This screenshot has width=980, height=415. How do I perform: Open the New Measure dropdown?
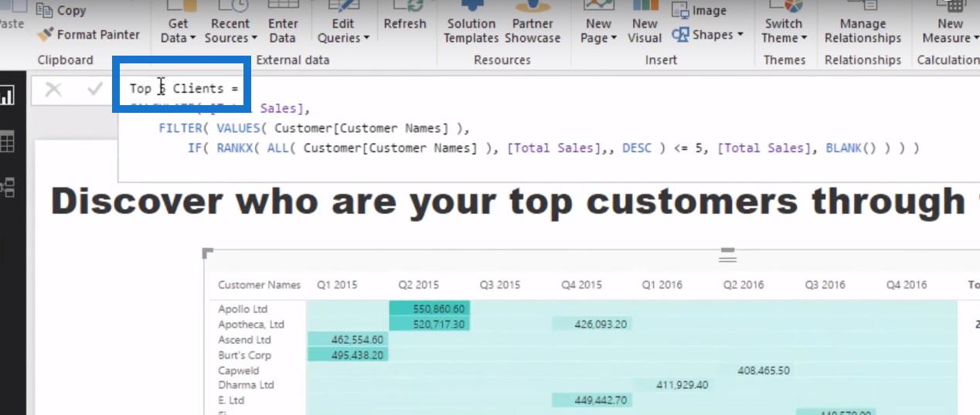[950, 23]
